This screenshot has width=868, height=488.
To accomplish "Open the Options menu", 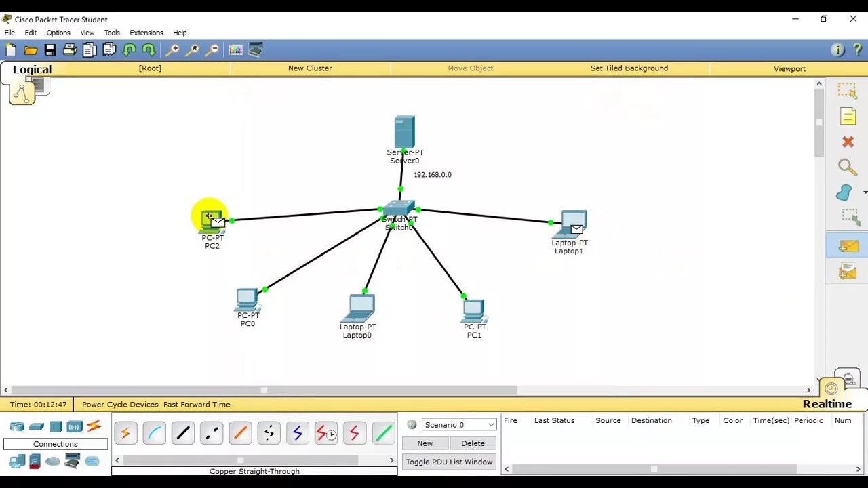I will pyautogui.click(x=58, y=33).
